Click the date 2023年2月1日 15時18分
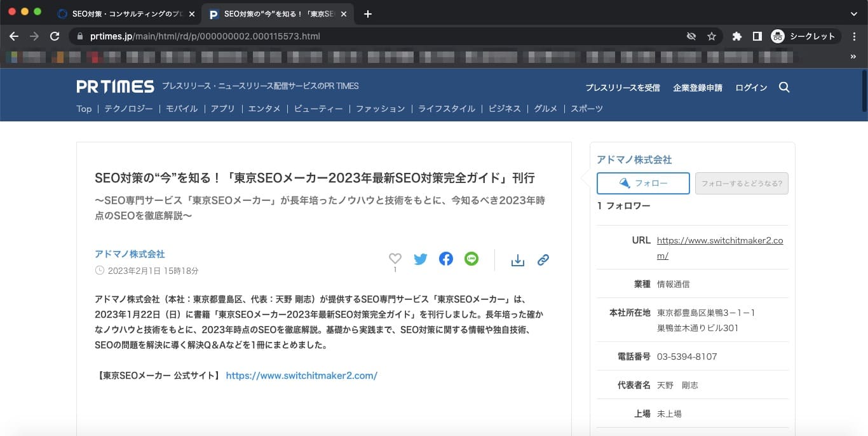This screenshot has width=868, height=436. pos(153,271)
